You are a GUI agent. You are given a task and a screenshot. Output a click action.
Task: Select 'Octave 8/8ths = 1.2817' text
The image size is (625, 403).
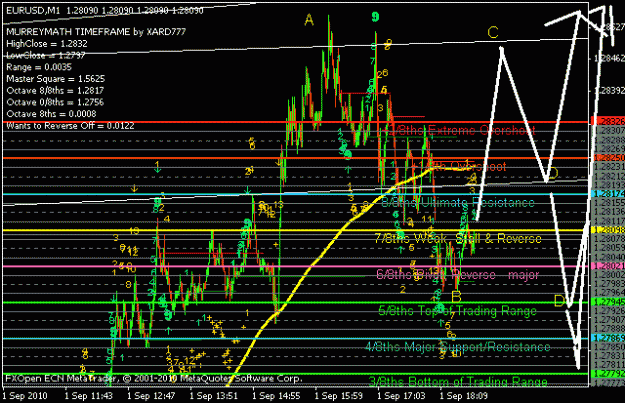(55, 90)
